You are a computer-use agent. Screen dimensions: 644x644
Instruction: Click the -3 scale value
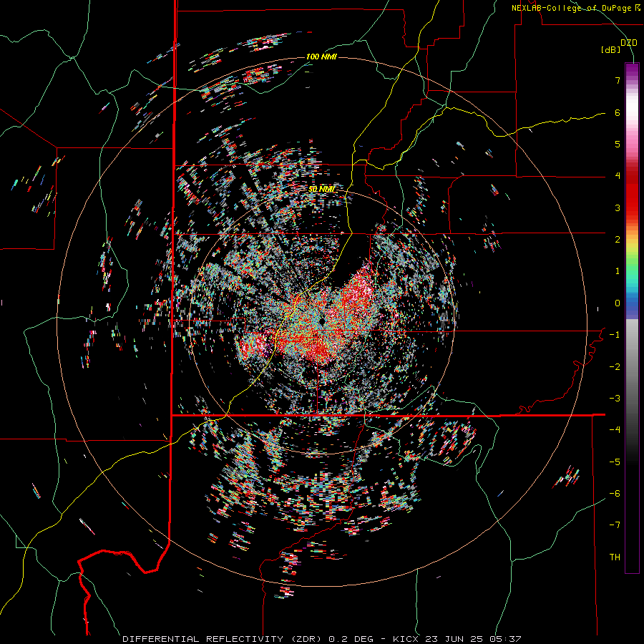615,399
